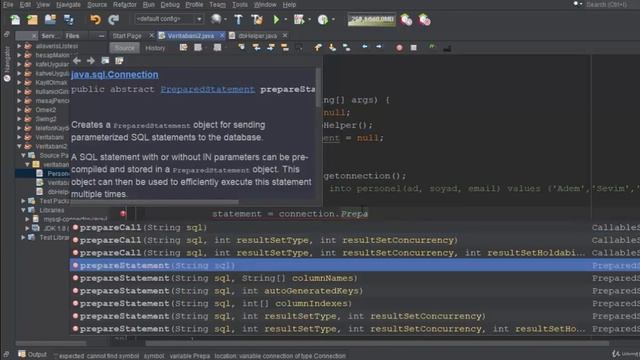Follow the java.sql.Connection link
640x360 pixels.
[115, 75]
